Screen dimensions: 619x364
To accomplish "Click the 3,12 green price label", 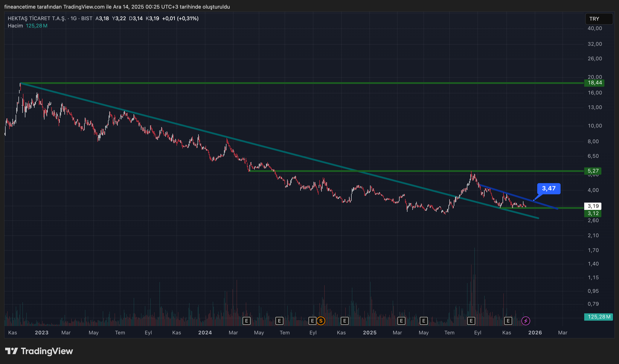I will [x=593, y=213].
